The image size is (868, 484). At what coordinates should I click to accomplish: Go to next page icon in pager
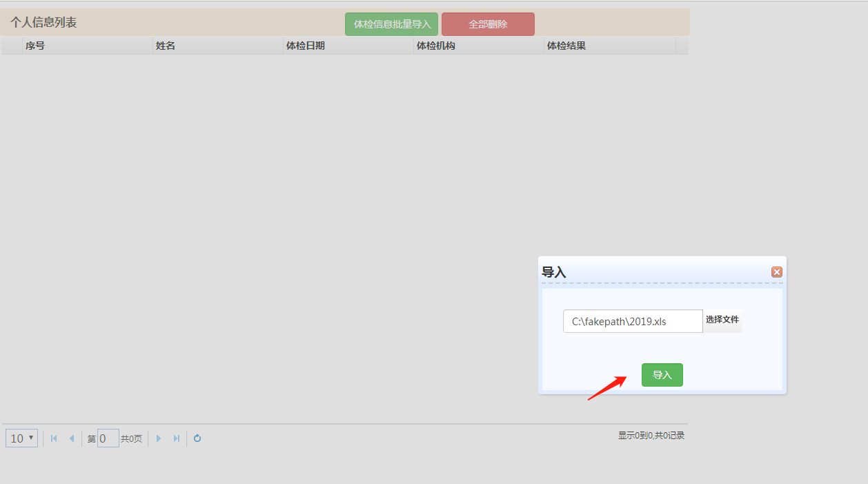159,438
